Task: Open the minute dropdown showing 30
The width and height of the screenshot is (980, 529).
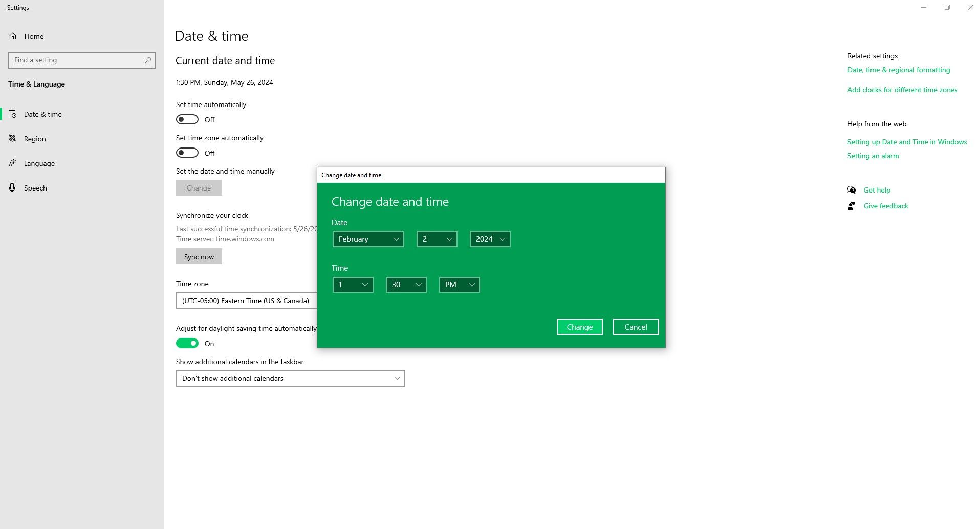Action: [x=406, y=285]
